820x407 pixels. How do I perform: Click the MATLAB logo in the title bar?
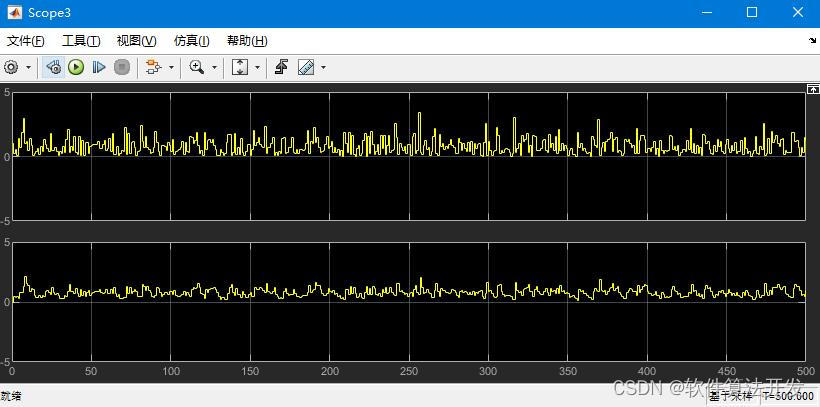pyautogui.click(x=14, y=13)
